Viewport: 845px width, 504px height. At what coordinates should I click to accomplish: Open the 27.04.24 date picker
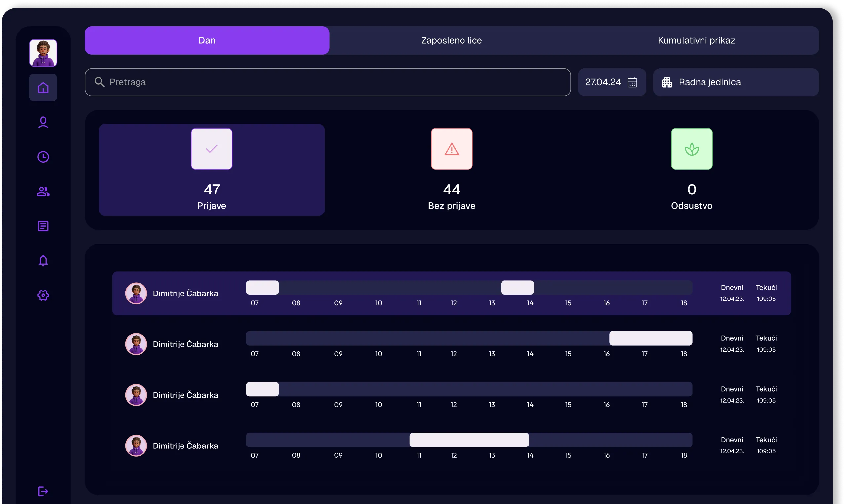click(603, 82)
